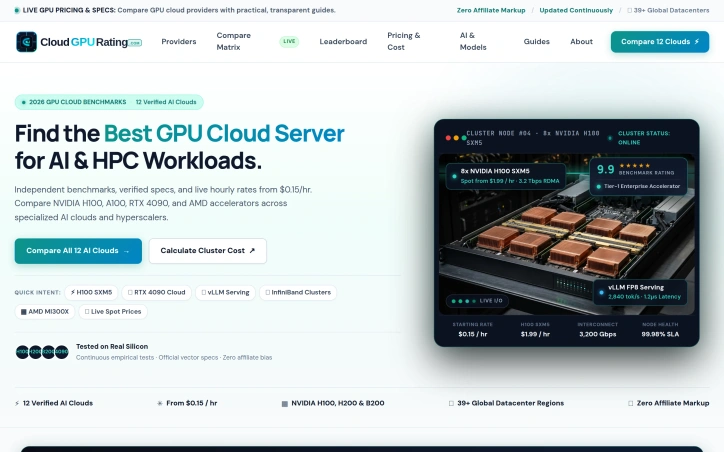The height and width of the screenshot is (452, 724).
Task: Click the Compare All 12 AI Clouds button
Action: 78,251
